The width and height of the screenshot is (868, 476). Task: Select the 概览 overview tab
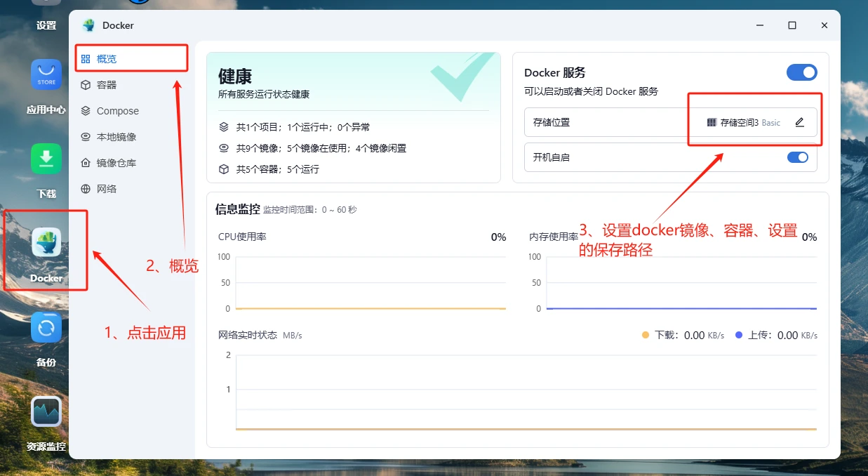(107, 59)
